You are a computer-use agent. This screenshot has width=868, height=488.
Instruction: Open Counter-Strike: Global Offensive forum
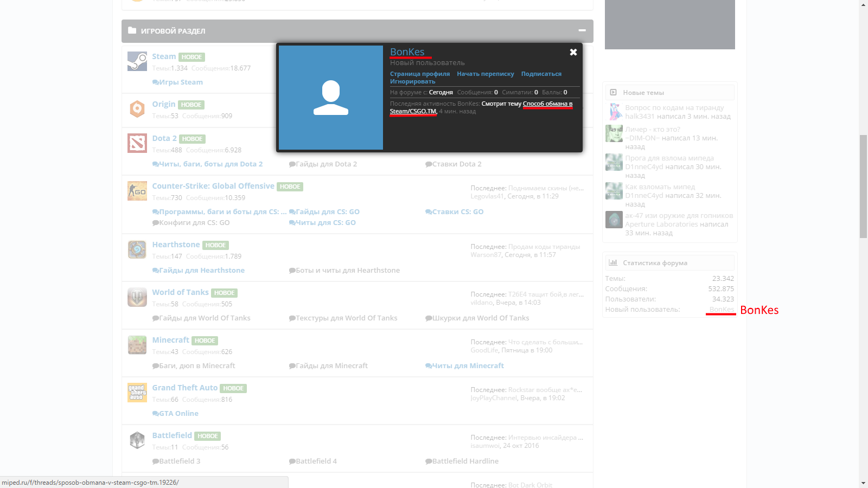(213, 186)
